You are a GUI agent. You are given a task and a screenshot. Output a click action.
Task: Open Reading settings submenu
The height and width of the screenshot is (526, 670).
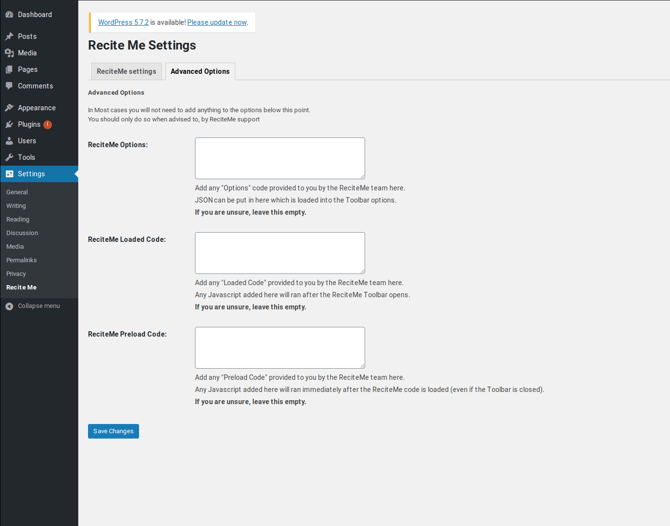18,220
